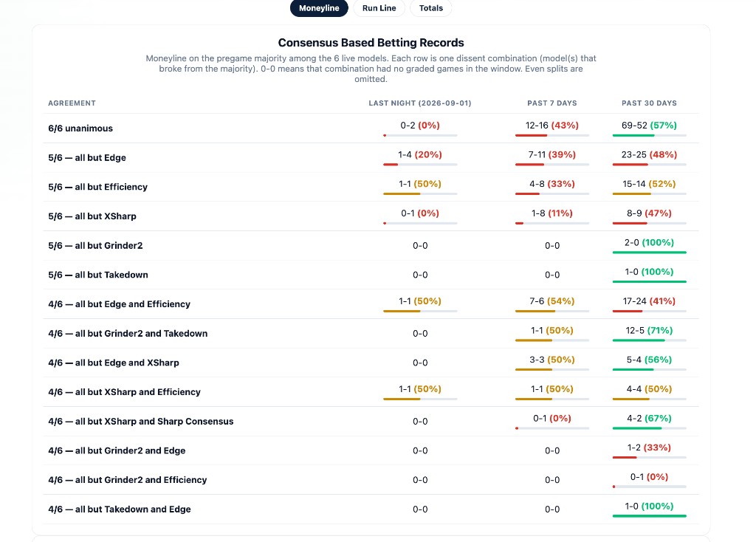
Task: Select the 5/6 — all but Efficiency label
Action: click(98, 187)
